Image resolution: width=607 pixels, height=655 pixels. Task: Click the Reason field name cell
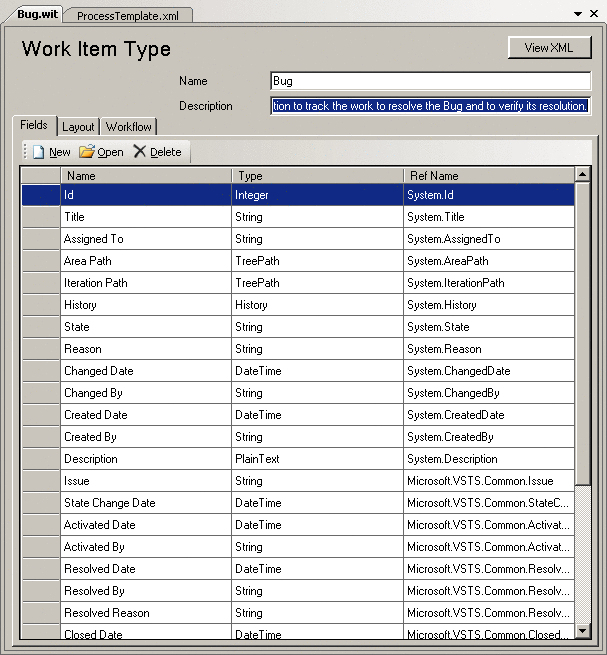click(146, 349)
